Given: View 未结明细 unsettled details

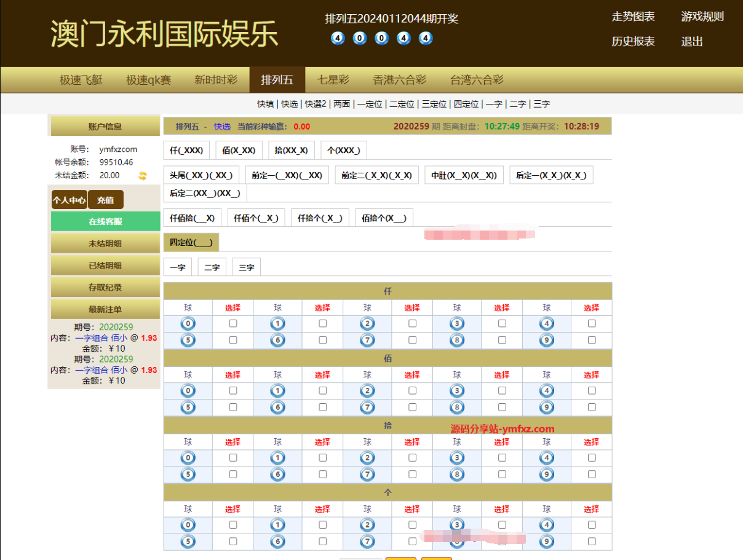Looking at the screenshot, I should point(105,243).
